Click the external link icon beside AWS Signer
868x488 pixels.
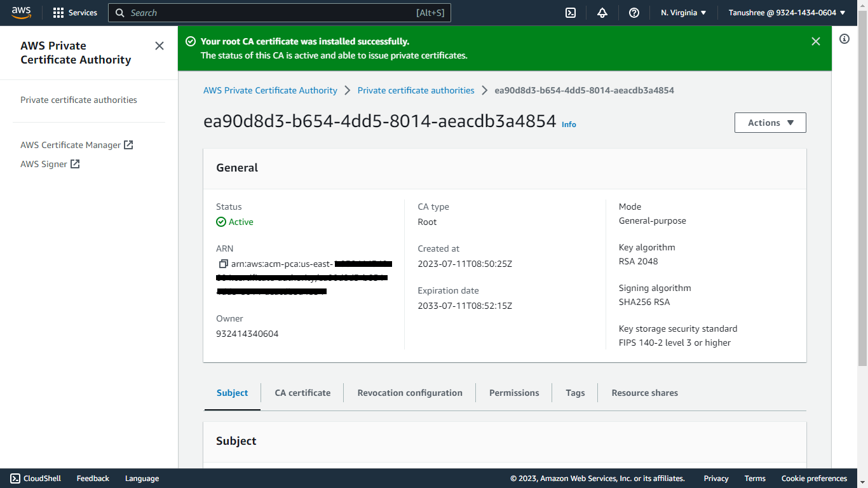pyautogui.click(x=75, y=164)
